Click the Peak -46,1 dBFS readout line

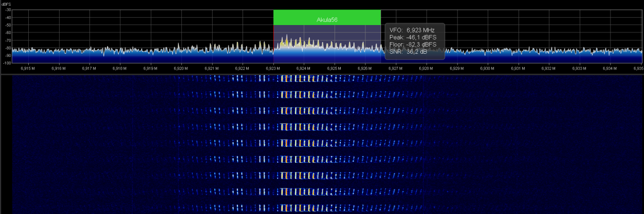(x=414, y=38)
